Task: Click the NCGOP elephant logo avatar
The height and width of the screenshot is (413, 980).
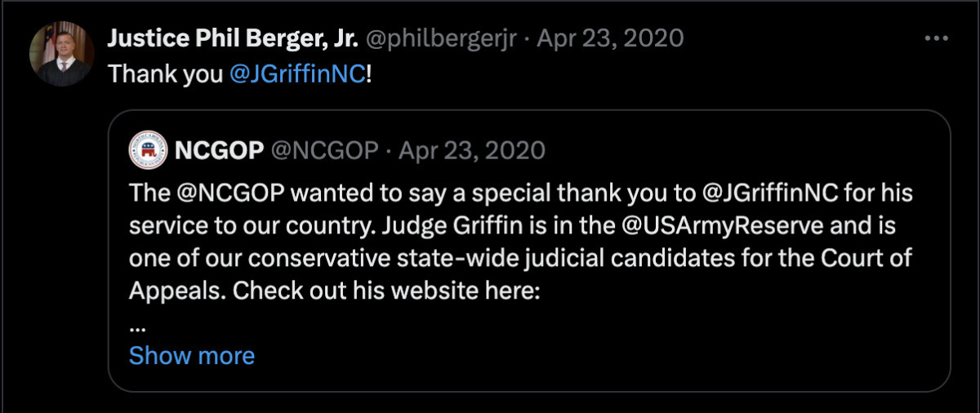Action: pyautogui.click(x=148, y=150)
